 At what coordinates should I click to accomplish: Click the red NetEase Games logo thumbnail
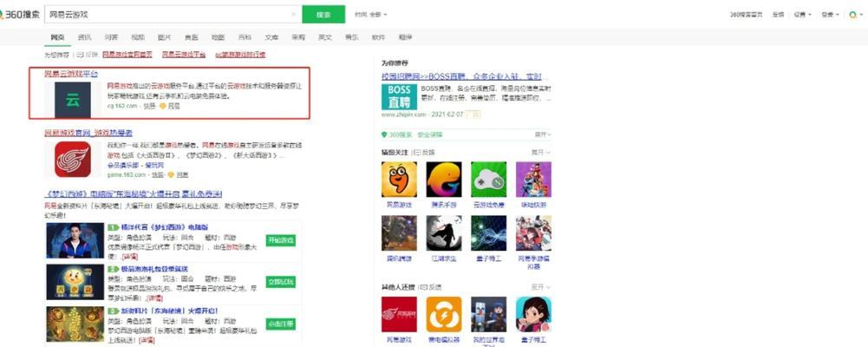(73, 160)
